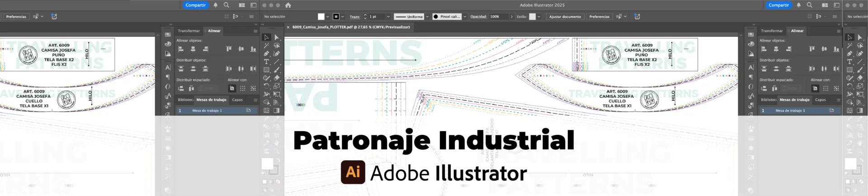Open the Uniforme stroke profile dropdown
868x196 pixels.
427,17
